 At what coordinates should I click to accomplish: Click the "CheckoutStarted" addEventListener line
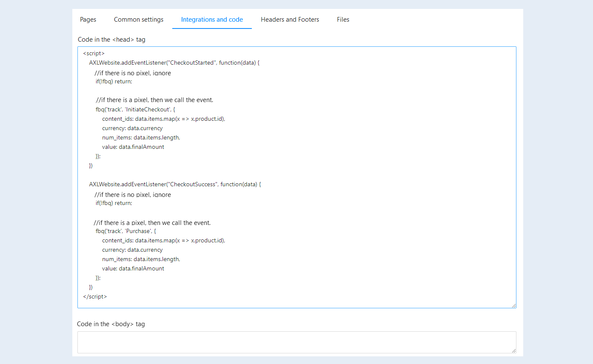(x=174, y=63)
